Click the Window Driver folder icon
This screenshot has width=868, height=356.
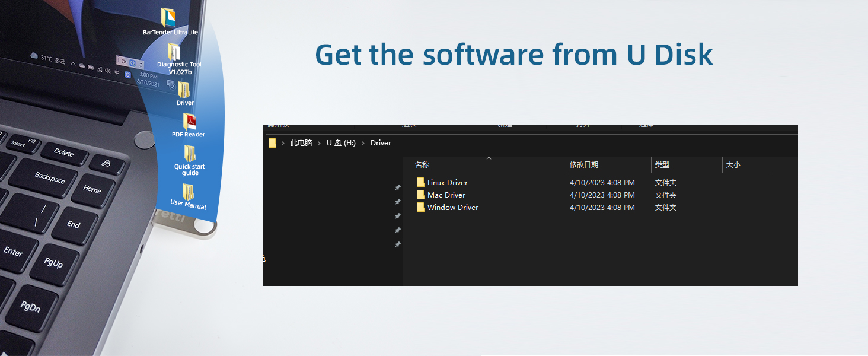(x=420, y=207)
